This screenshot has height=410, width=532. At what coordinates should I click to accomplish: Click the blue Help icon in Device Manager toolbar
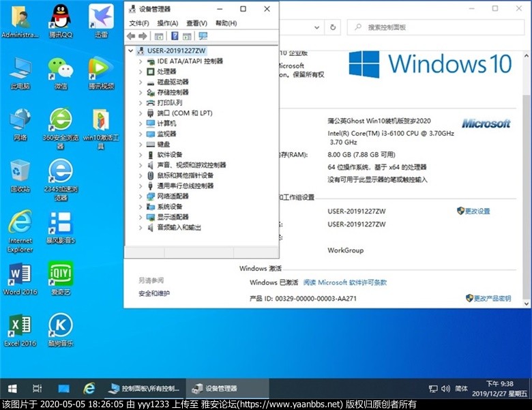pos(175,36)
